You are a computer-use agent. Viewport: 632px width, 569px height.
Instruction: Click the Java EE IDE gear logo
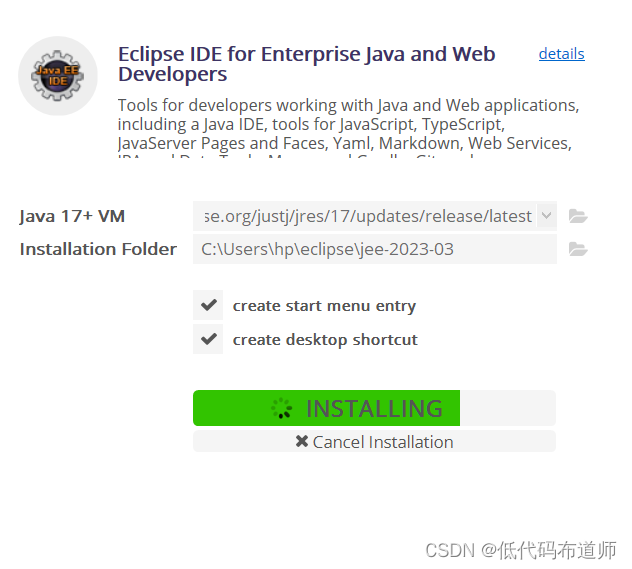tap(58, 76)
